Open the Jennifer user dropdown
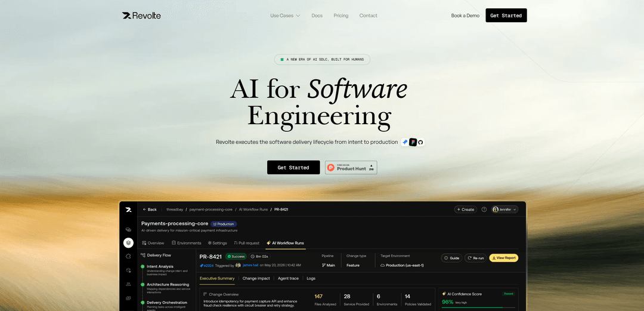The height and width of the screenshot is (311, 644). (505, 210)
